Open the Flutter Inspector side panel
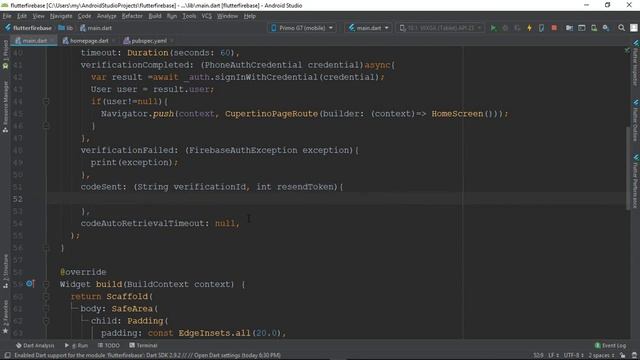Screen dimensions: 640x360 coord(636,63)
